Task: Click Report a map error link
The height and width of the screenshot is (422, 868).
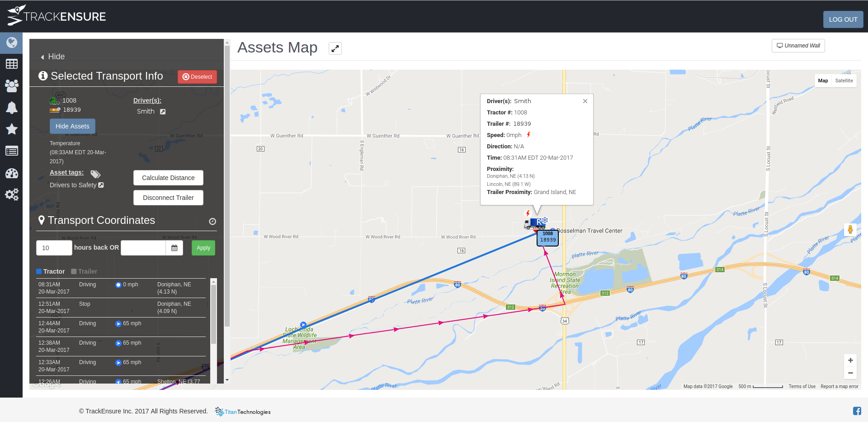Action: 840,386
